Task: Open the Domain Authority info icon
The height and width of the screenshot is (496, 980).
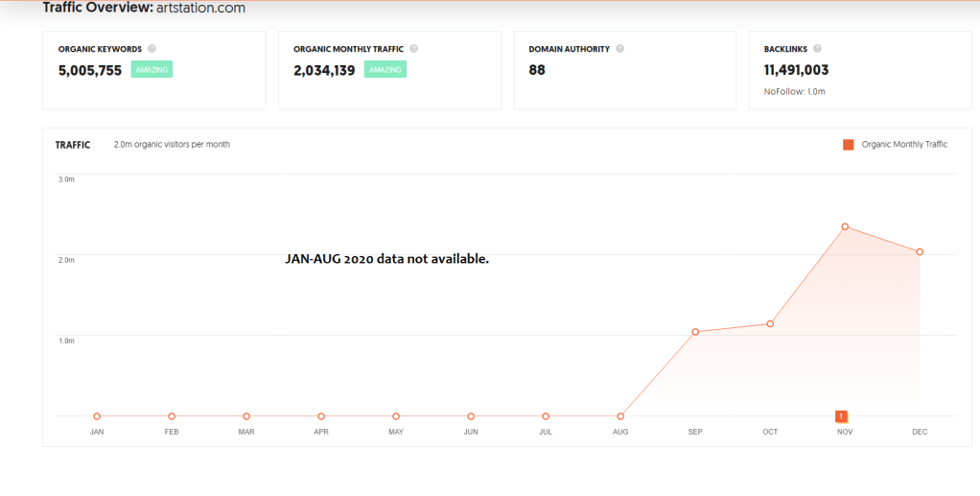Action: click(619, 48)
